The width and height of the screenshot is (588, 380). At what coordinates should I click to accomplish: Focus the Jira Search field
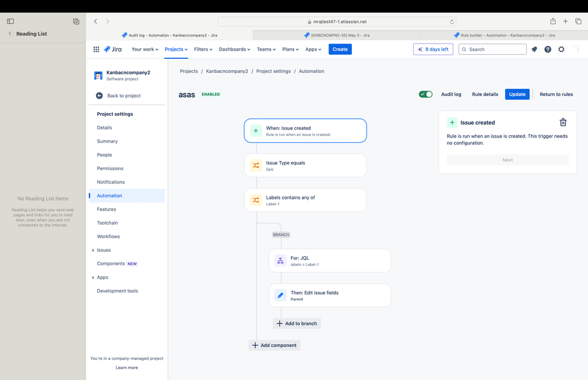493,49
